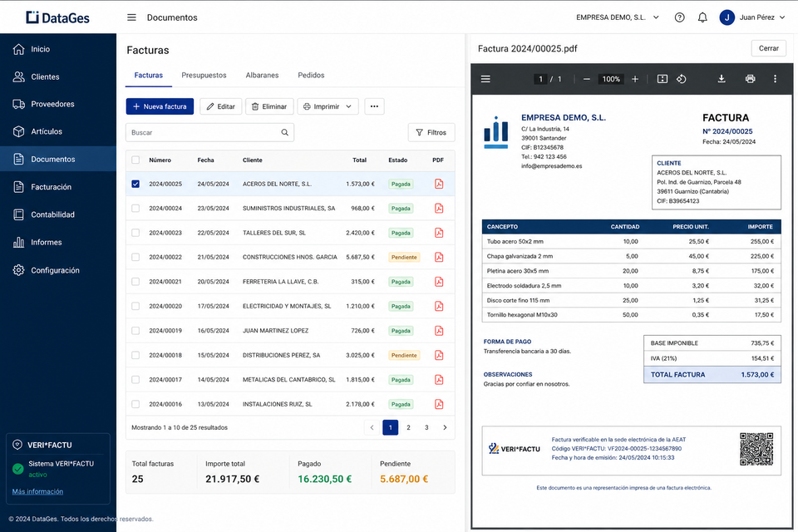Open PDF for invoice 2024/00022
The width and height of the screenshot is (798, 532).
coord(439,257)
